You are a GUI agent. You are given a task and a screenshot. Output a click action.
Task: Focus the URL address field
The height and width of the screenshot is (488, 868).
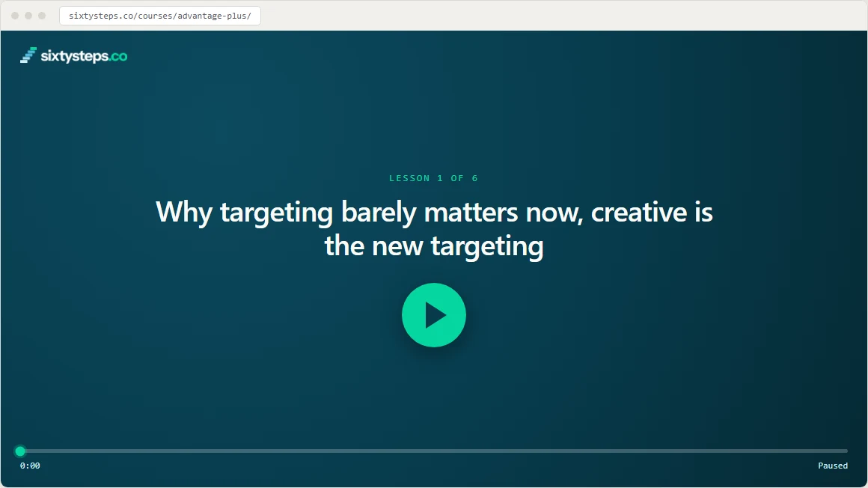point(160,16)
